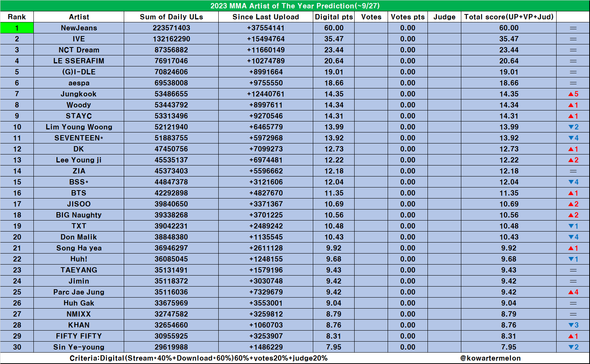Click the up-arrow trend indicator for Woody
The height and width of the screenshot is (364, 590).
tap(573, 105)
